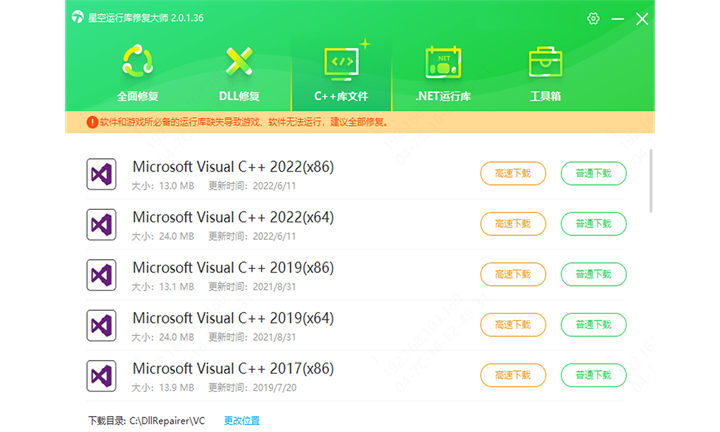Viewport: 720px width, 432px height.
Task: Click update date 2019/7/20
Action: point(275,388)
